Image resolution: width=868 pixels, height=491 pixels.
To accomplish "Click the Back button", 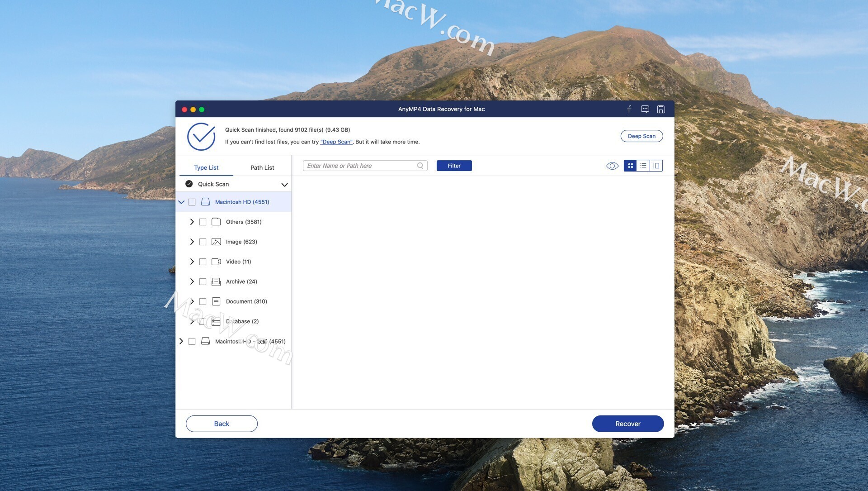I will point(222,424).
